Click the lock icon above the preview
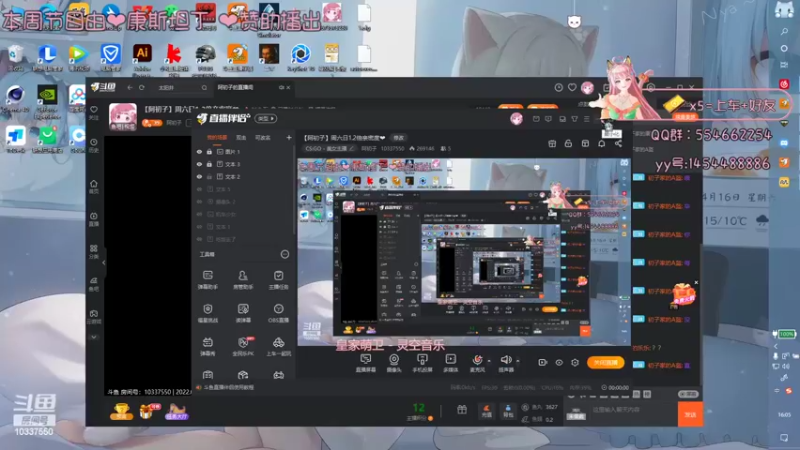Screen dimensions: 800x450 (x=568, y=144)
